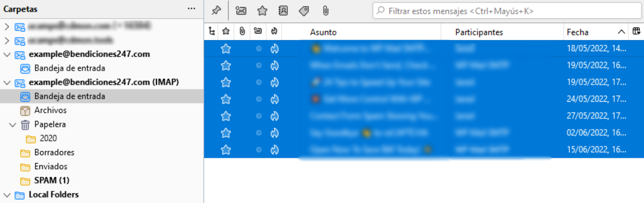Sort by thread column header icon

(x=211, y=32)
